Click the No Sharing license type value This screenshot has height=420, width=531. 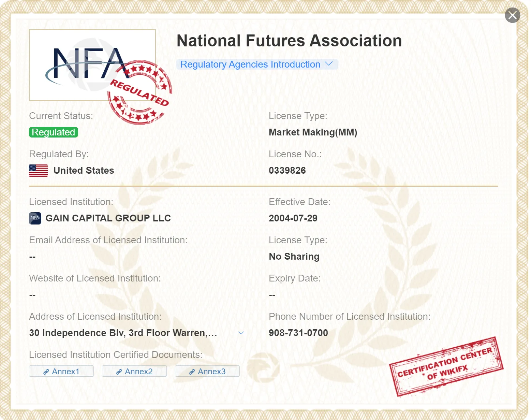point(294,257)
